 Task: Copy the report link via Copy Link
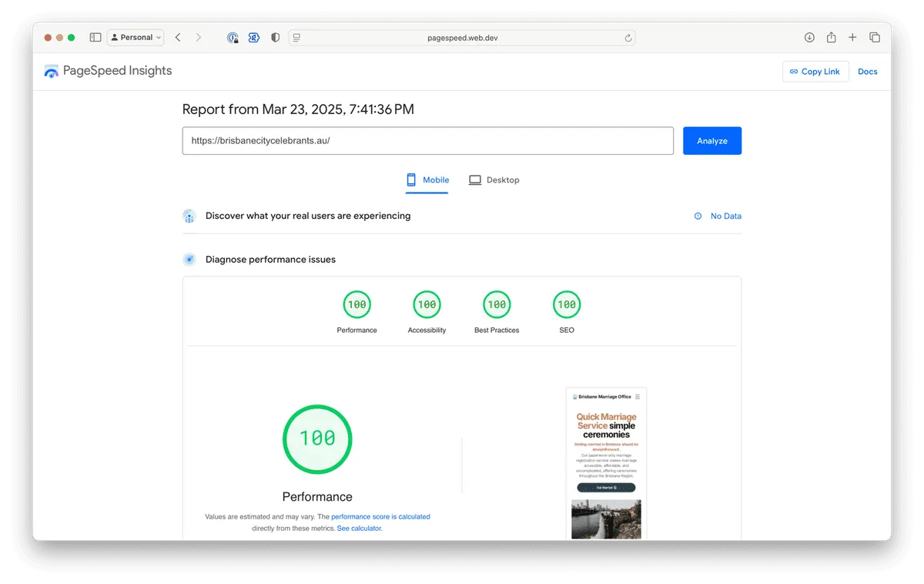815,72
